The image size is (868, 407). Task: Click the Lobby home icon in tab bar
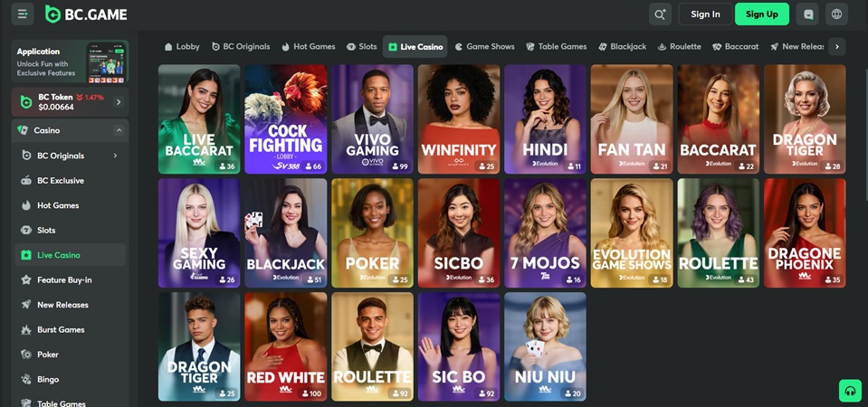(x=168, y=46)
